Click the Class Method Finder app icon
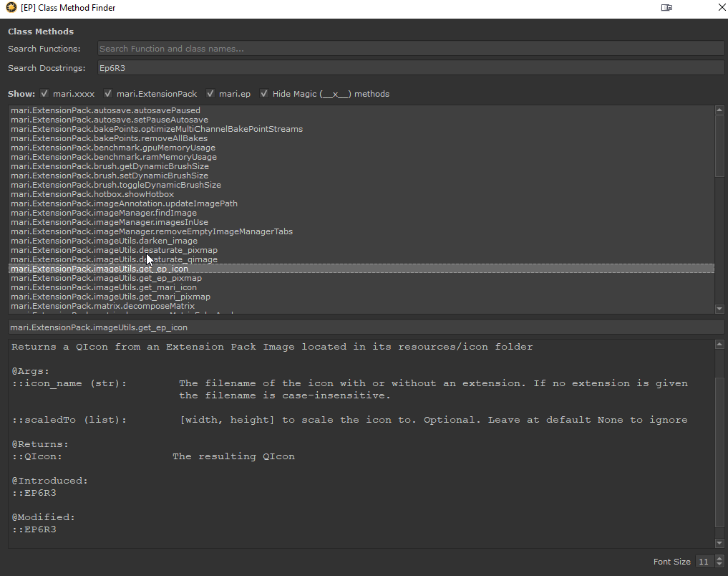The image size is (728, 576). [11, 8]
